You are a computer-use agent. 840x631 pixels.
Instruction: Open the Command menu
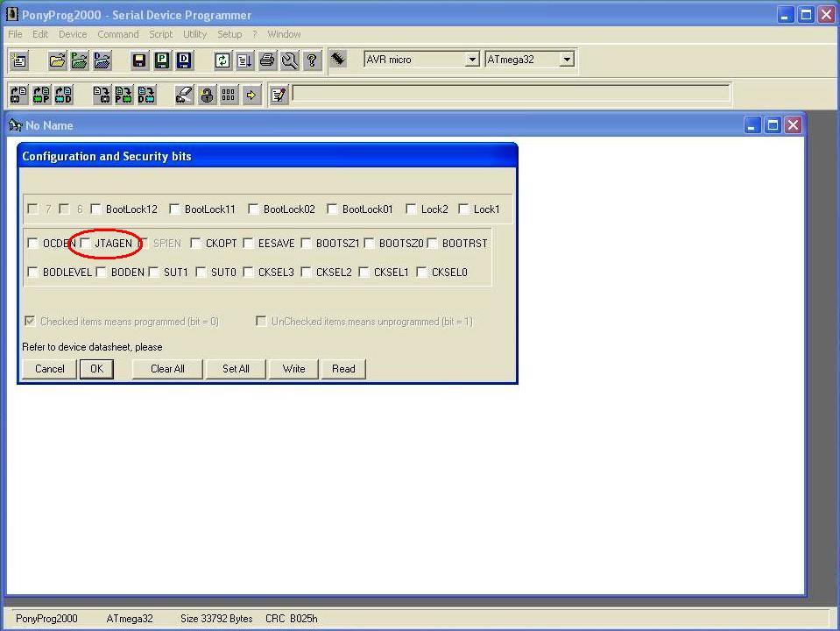pos(117,34)
